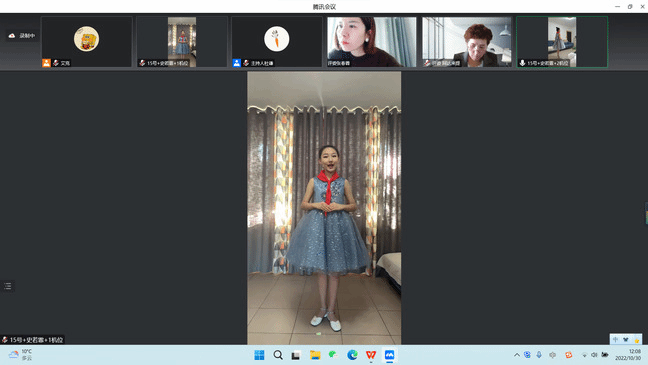
Task: Select the green-bordered active speaker thumbnail
Action: (x=562, y=42)
